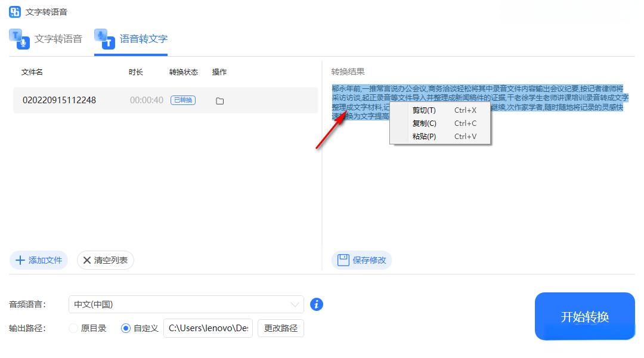Click the 语音转文字 tab icon
The image size is (644, 358).
point(105,39)
